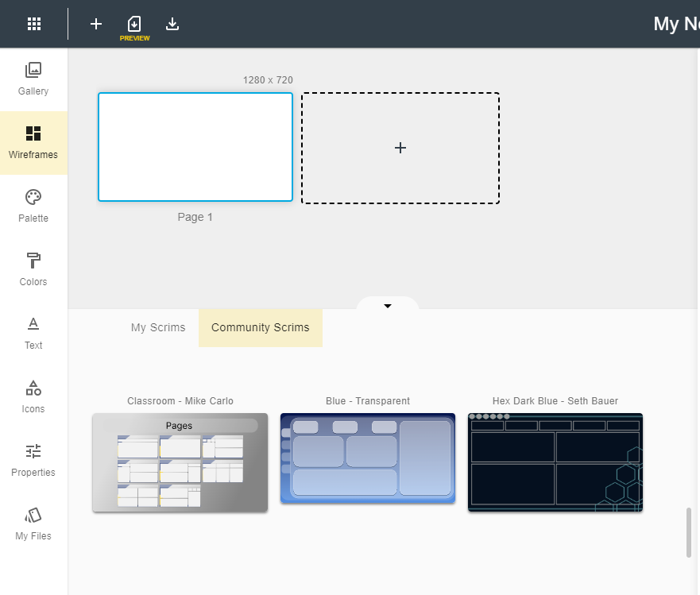The height and width of the screenshot is (595, 700).
Task: Open the Text sidebar panel
Action: [33, 333]
